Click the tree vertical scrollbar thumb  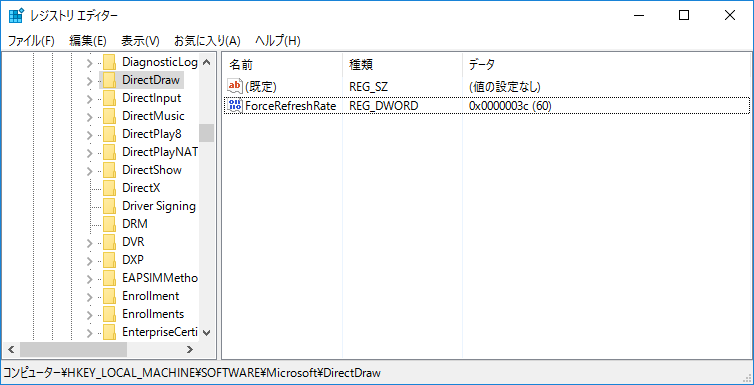point(207,133)
